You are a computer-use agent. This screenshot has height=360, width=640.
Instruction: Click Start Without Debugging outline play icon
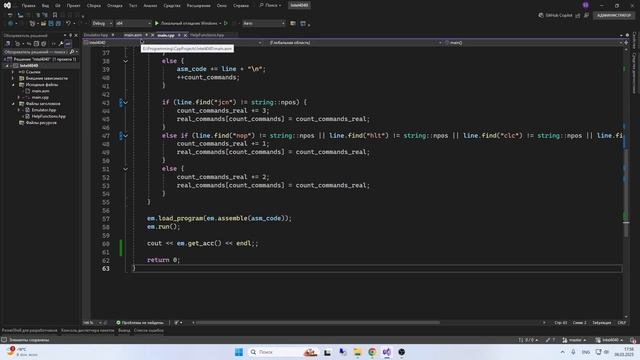pyautogui.click(x=226, y=23)
